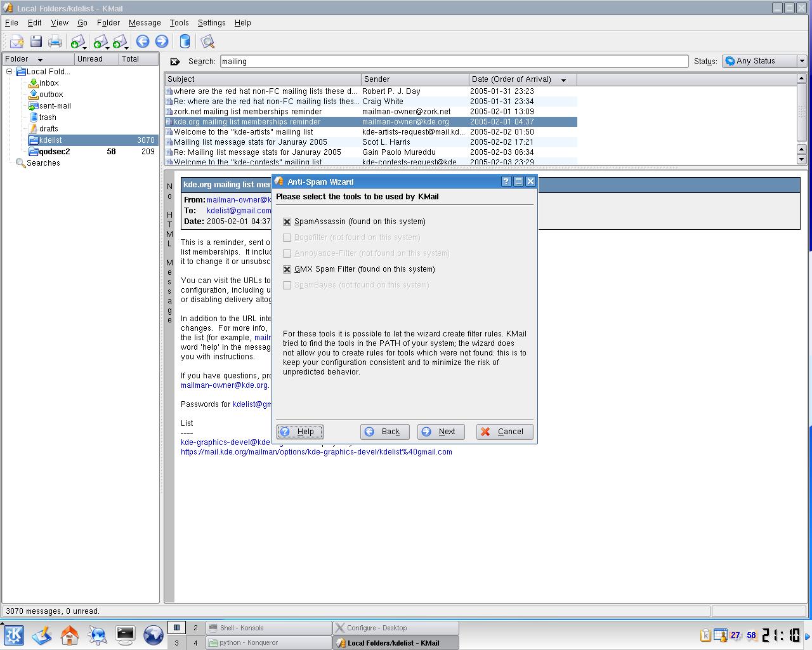Open the sent-mail folder

55,106
